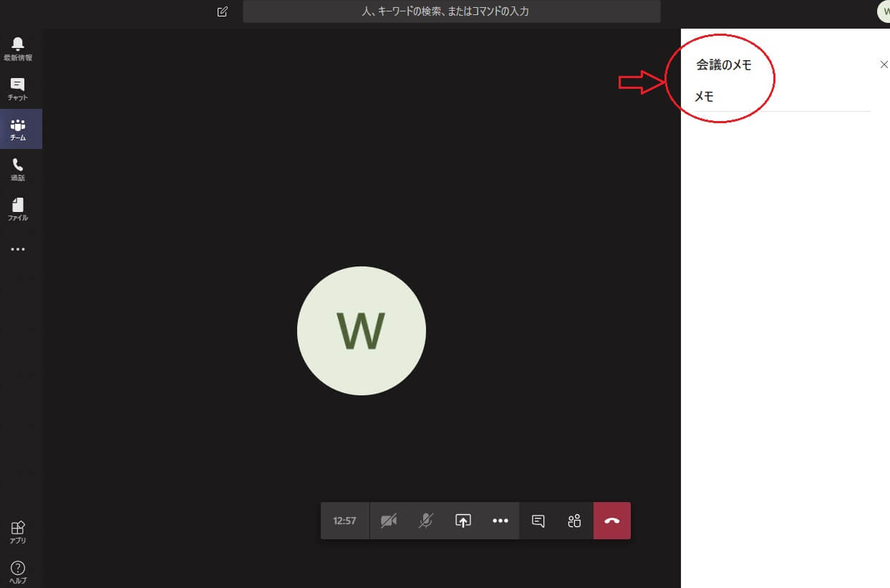The width and height of the screenshot is (890, 588).
Task: Click the new chat compose icon
Action: point(223,11)
